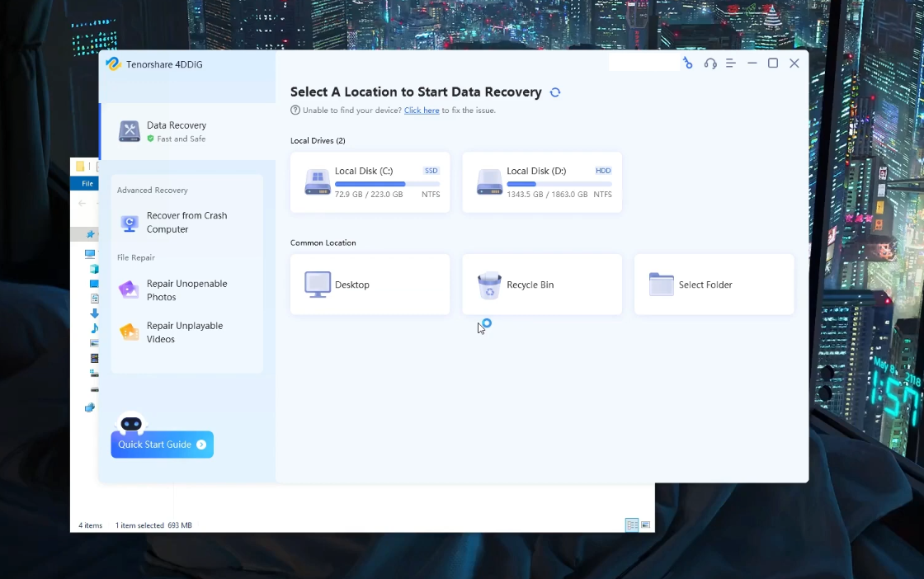Click the '1343.5 GB / 1863.0 GB' text
Screen dimensions: 924x579
pyautogui.click(x=547, y=195)
